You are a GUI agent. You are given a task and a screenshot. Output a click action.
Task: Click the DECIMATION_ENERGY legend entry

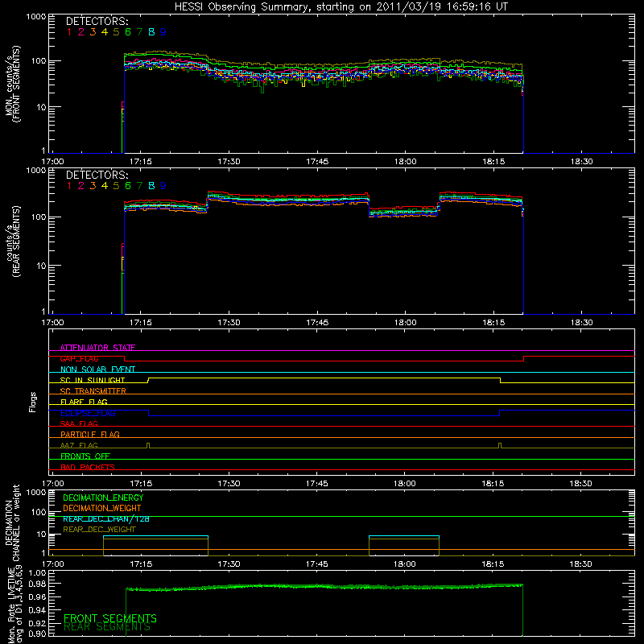coord(103,497)
